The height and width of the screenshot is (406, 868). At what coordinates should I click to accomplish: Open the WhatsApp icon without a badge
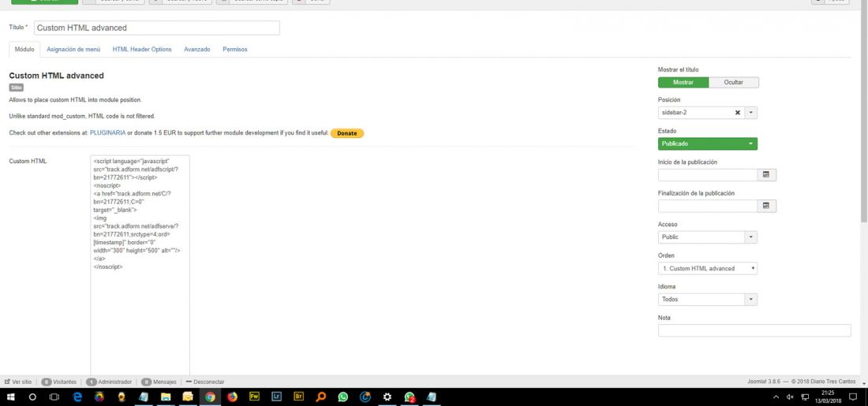pyautogui.click(x=343, y=397)
